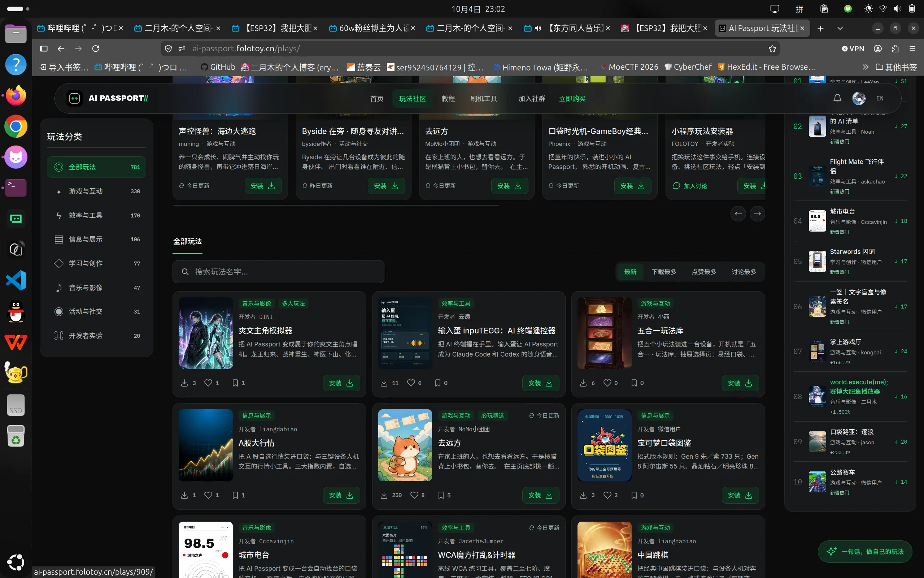Image resolution: width=924 pixels, height=578 pixels.
Task: Open QQ penguin app in dock
Action: (x=16, y=311)
